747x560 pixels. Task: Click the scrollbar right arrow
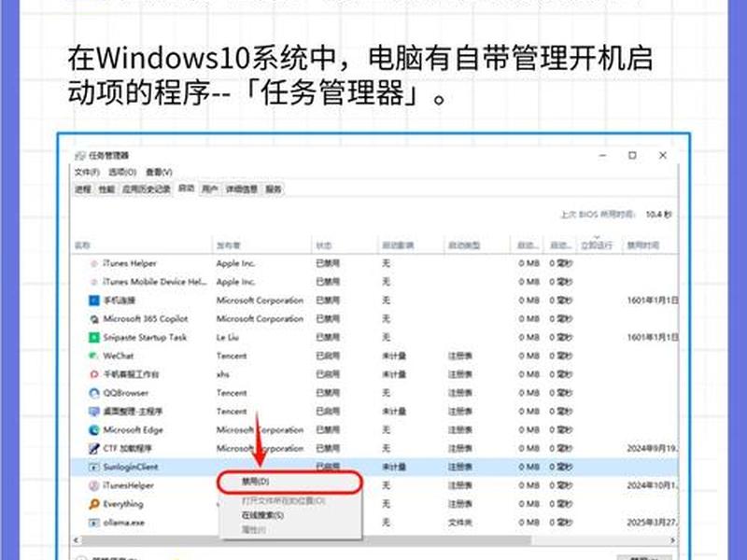[x=672, y=540]
